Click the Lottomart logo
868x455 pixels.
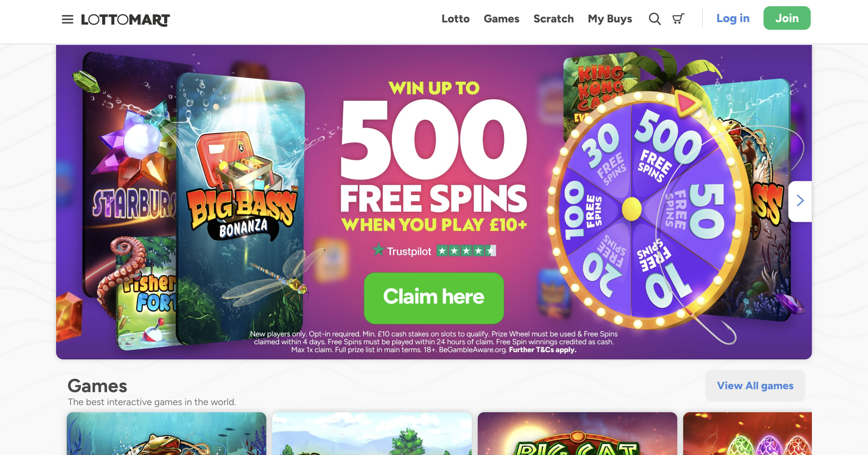tap(125, 20)
